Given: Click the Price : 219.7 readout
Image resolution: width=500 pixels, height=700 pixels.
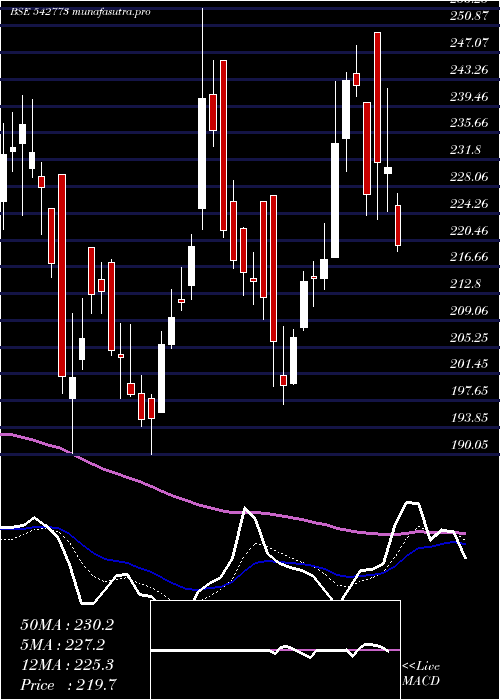Looking at the screenshot, I should coord(69,685).
